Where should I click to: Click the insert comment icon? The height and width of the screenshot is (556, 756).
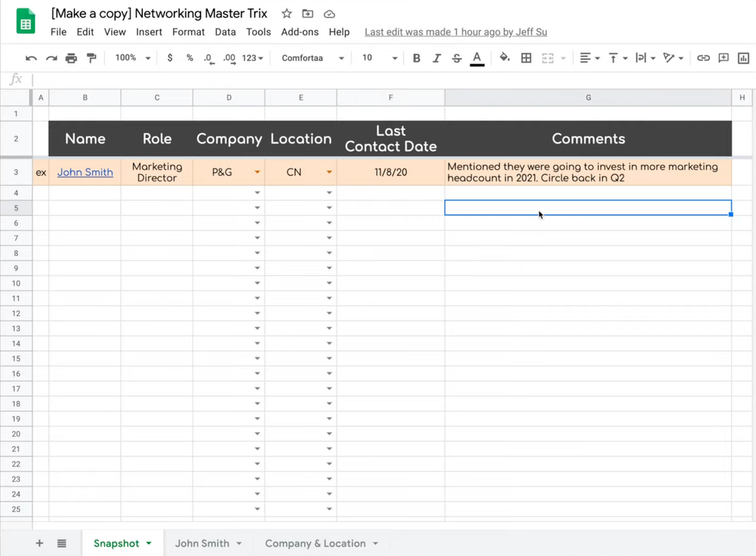pos(723,58)
